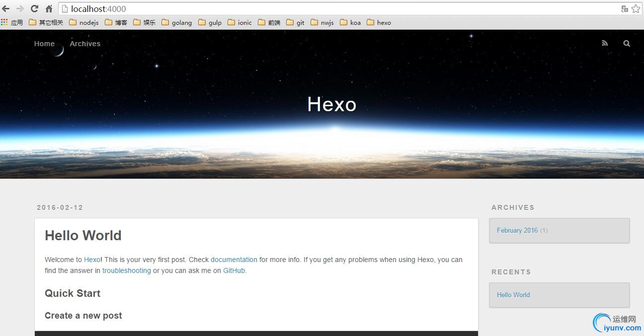The height and width of the screenshot is (336, 644).
Task: Click the translate icon in the address bar
Action: click(x=625, y=9)
